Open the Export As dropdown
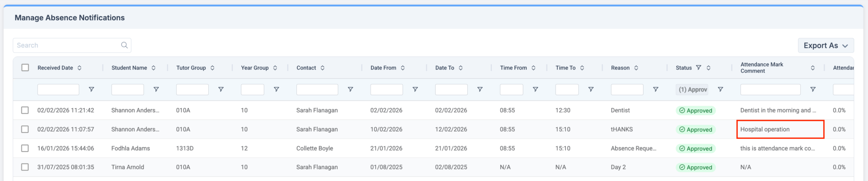 [x=825, y=46]
